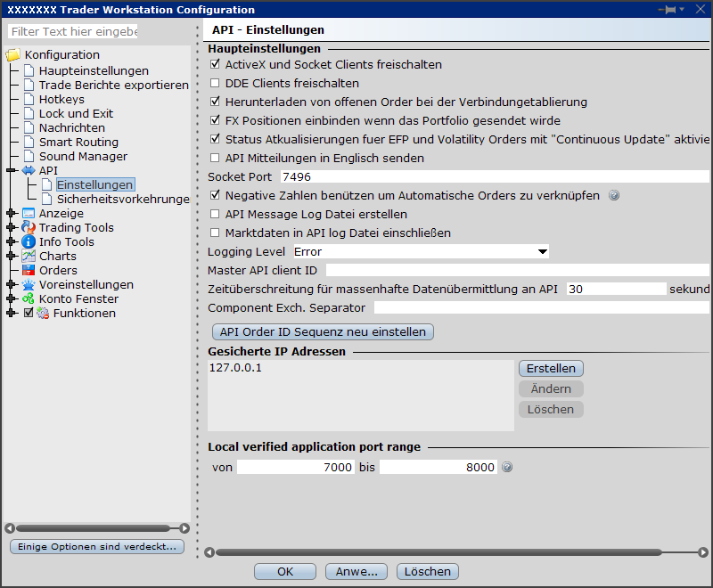Image resolution: width=713 pixels, height=588 pixels.
Task: Click the Orders icon in the tree
Action: pyautogui.click(x=29, y=271)
